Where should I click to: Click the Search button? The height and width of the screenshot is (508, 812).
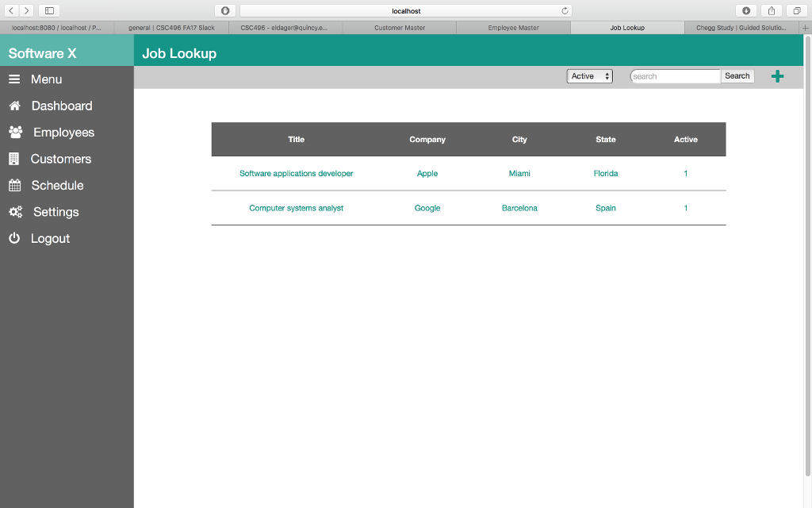[737, 75]
